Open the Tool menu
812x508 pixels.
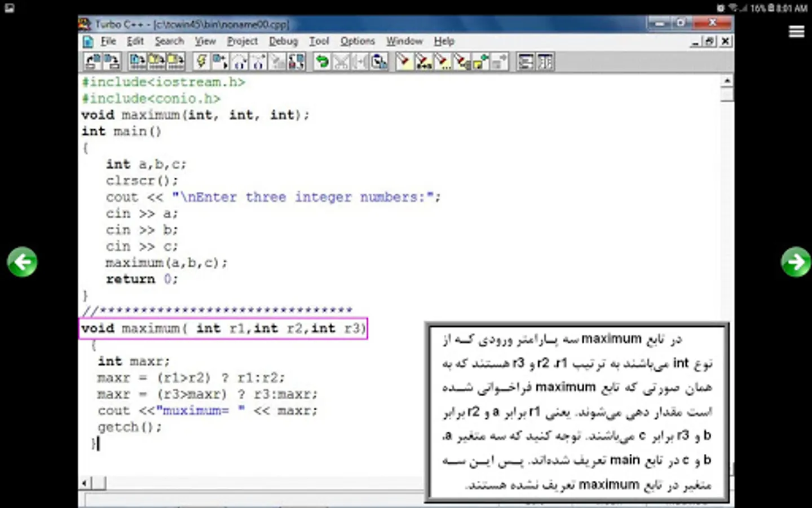pyautogui.click(x=319, y=41)
